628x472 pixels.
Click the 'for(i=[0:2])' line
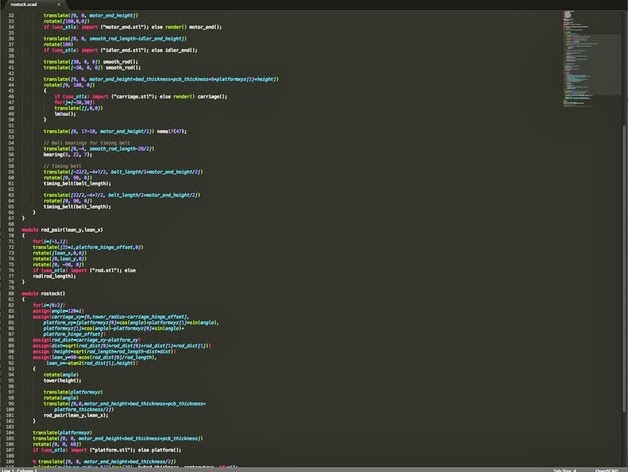pyautogui.click(x=49, y=305)
